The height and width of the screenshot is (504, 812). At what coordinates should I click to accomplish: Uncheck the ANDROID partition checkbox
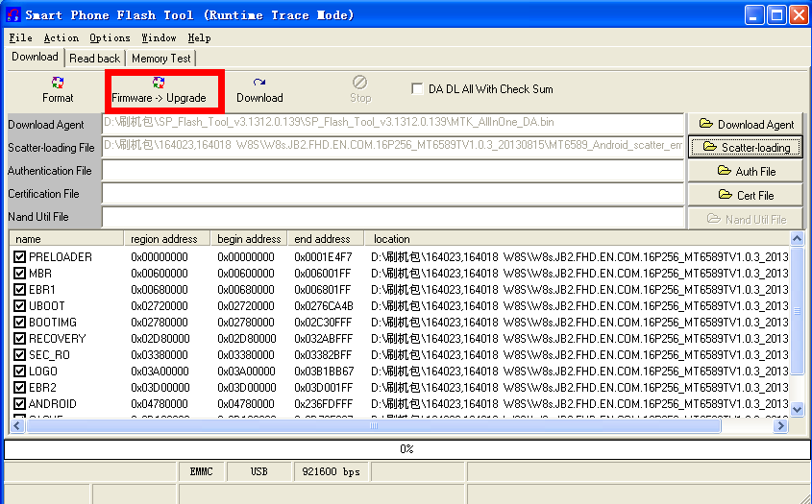19,403
